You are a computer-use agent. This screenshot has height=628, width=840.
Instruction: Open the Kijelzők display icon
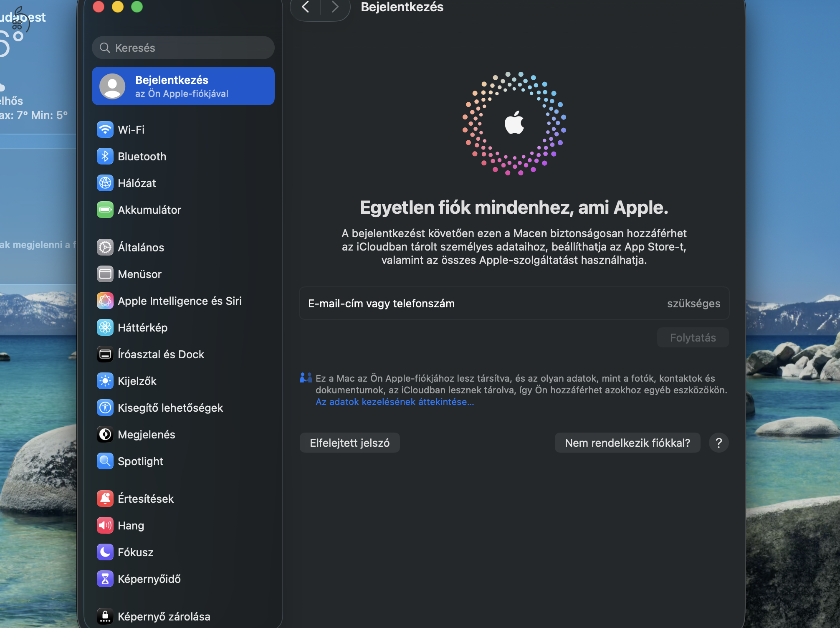(105, 381)
